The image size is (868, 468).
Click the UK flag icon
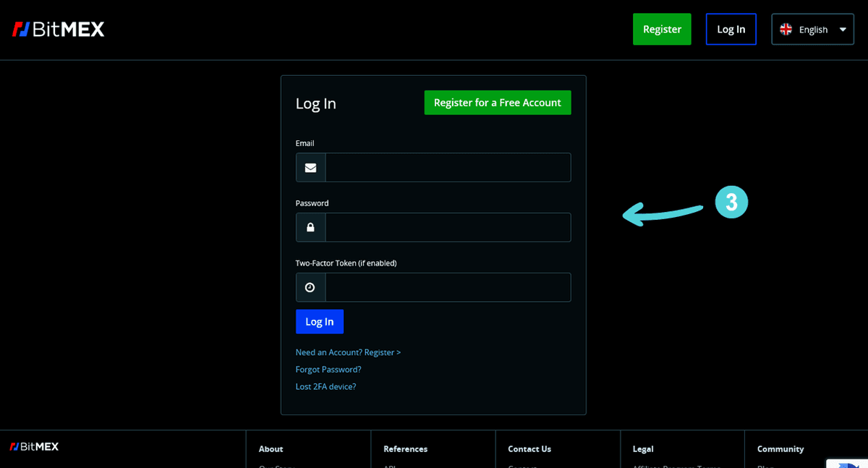[x=786, y=30]
